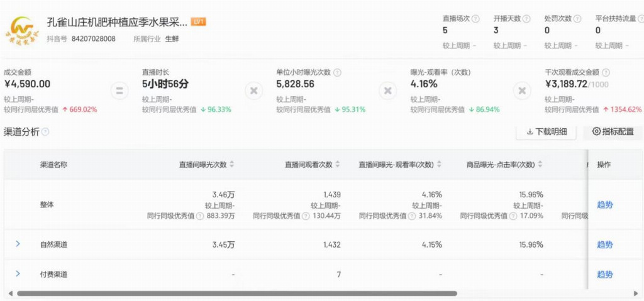The height and width of the screenshot is (301, 644).
Task: Click the help icon beside 单位小时曝光次数
Action: pyautogui.click(x=338, y=73)
